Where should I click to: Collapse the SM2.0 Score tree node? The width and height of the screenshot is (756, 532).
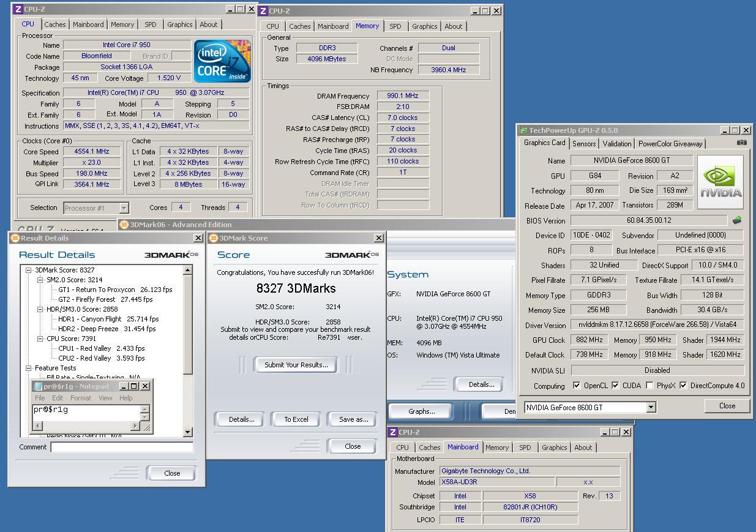[x=40, y=280]
